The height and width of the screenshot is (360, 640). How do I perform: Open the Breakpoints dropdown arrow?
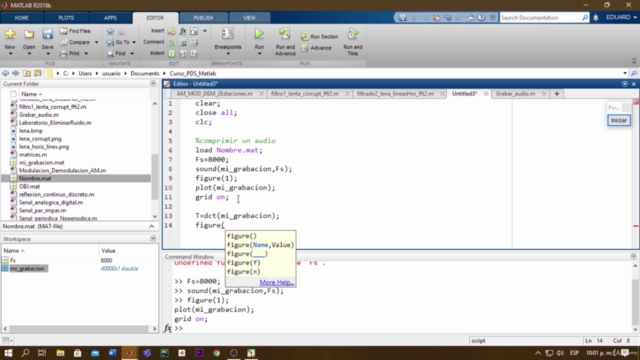tap(228, 54)
